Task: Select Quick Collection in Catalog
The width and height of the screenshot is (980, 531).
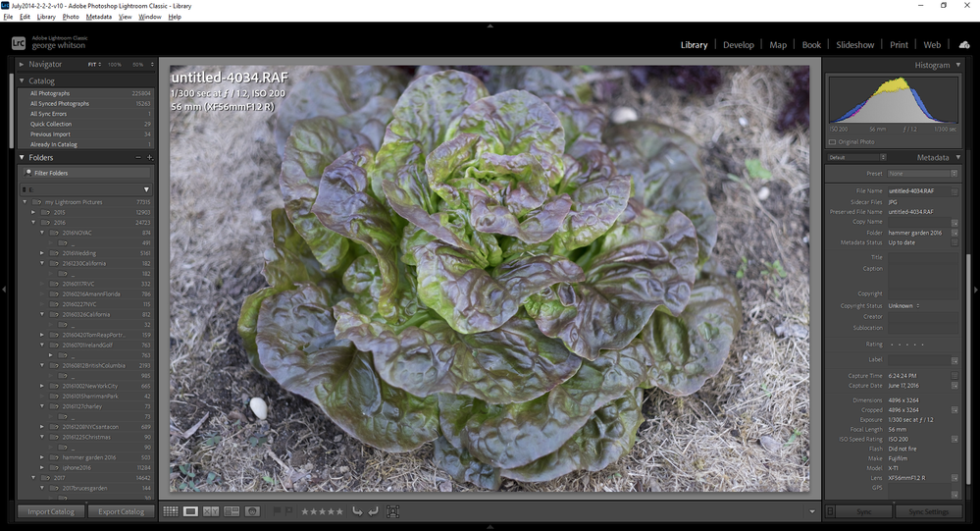Action: pos(86,124)
